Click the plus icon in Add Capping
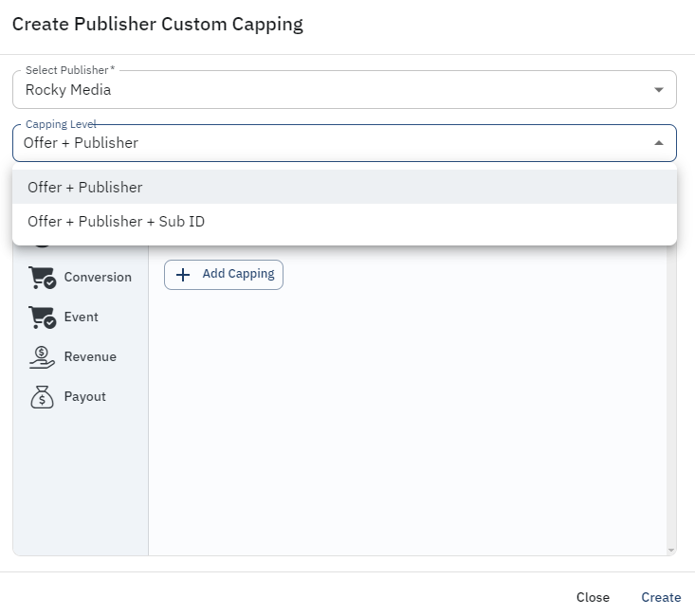Image resolution: width=695 pixels, height=616 pixels. coord(183,275)
